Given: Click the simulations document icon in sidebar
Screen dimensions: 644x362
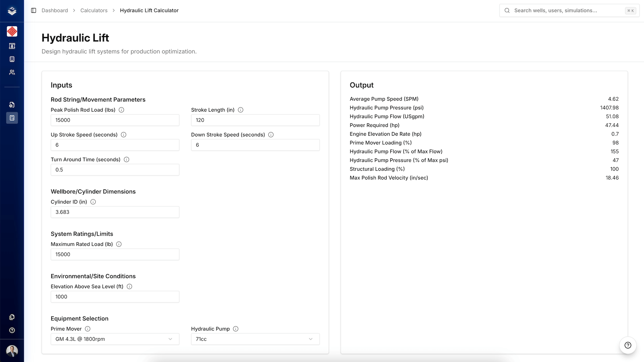Looking at the screenshot, I should 12,105.
